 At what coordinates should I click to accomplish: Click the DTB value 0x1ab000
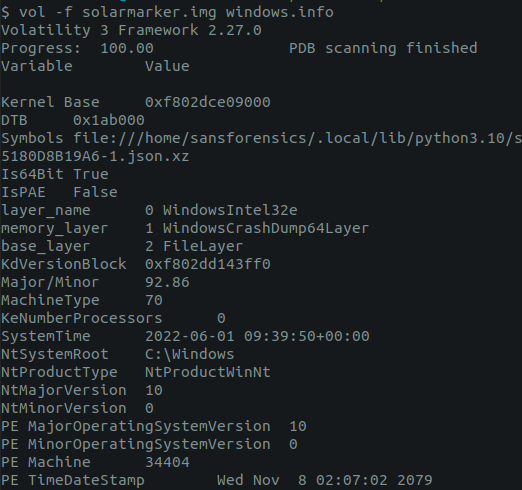[109, 120]
